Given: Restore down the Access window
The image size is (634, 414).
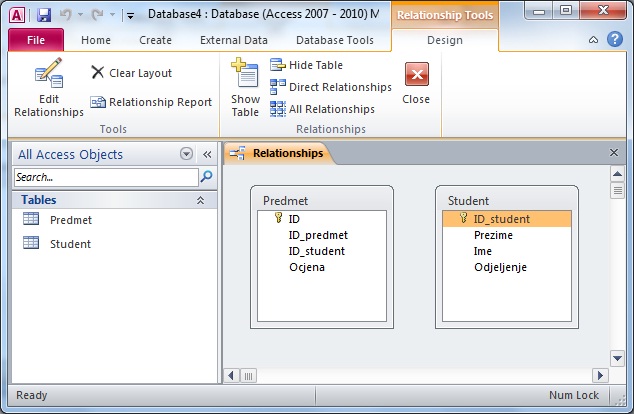Looking at the screenshot, I should point(566,11).
